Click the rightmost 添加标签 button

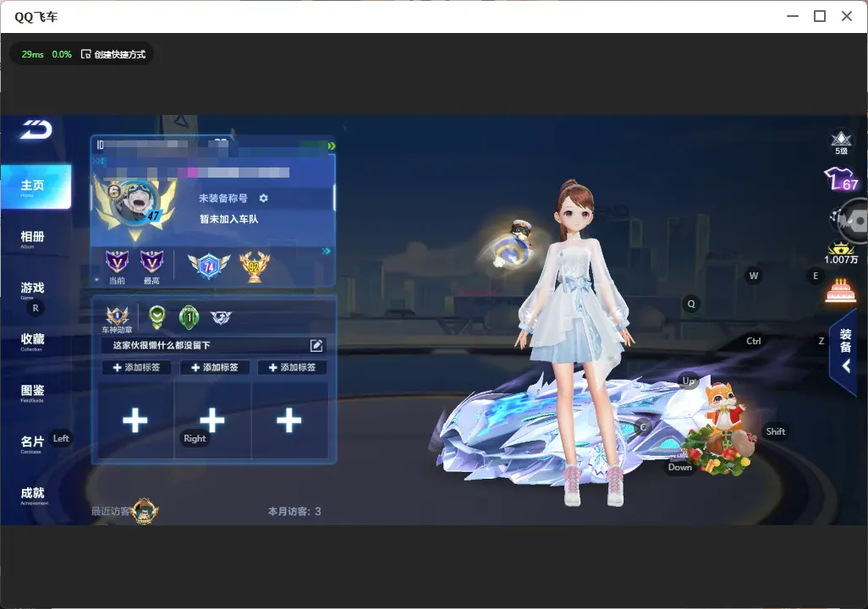click(x=292, y=367)
